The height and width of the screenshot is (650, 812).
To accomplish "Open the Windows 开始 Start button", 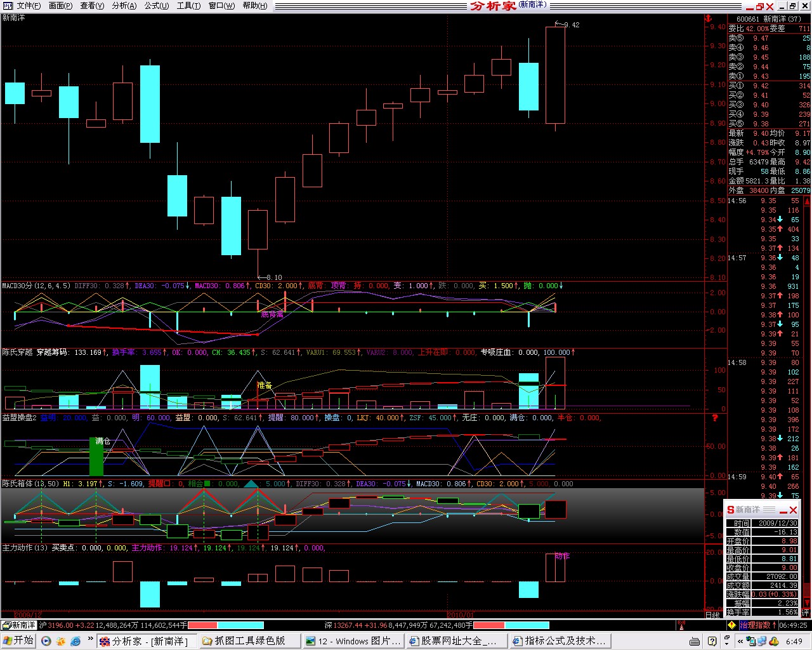I will (18, 640).
